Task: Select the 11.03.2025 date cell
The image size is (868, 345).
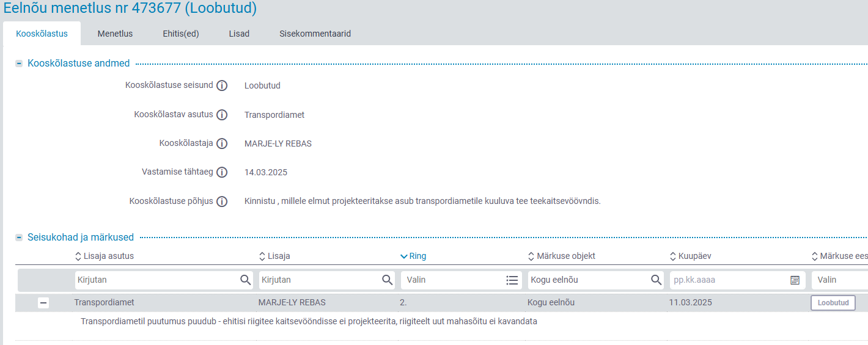Action: [x=691, y=302]
